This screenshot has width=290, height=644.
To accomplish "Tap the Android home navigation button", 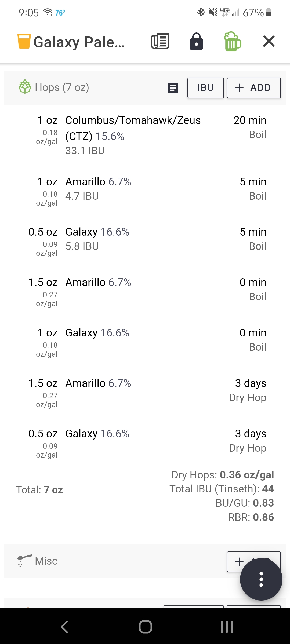I will click(145, 627).
